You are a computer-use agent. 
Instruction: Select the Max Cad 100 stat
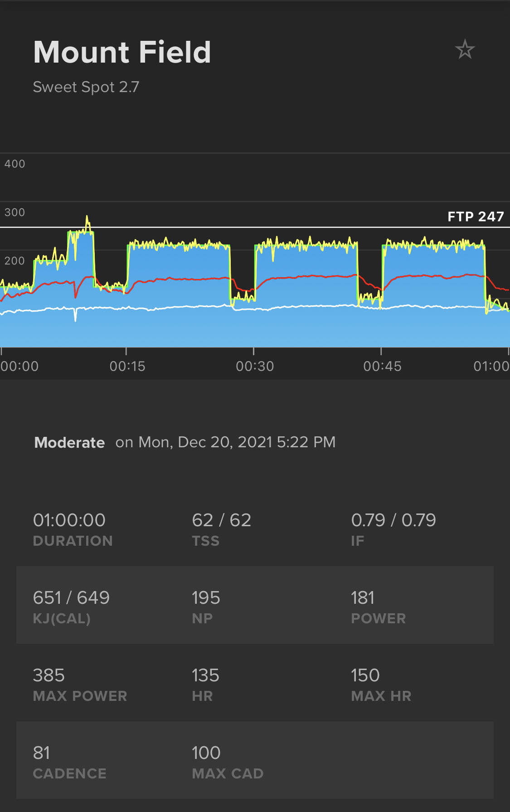(206, 753)
